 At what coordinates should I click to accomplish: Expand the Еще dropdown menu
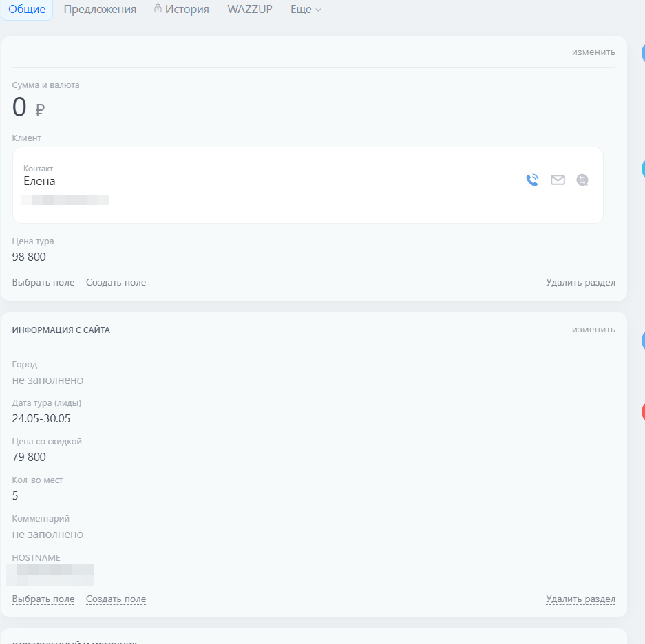[x=306, y=9]
